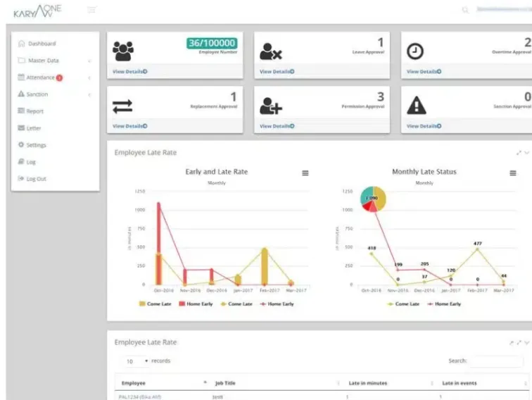Click the hamburger menu icon beside logo
The height and width of the screenshot is (400, 532).
click(x=92, y=10)
